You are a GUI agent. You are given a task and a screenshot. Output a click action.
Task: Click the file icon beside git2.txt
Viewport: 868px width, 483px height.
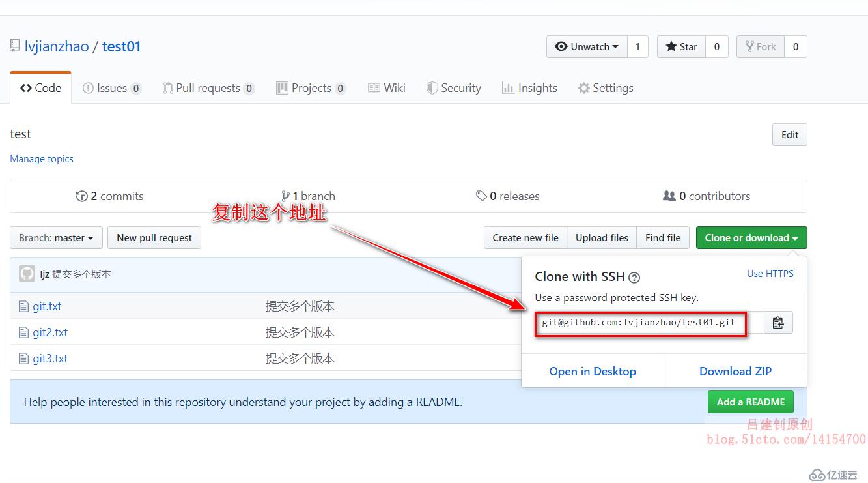click(x=24, y=332)
